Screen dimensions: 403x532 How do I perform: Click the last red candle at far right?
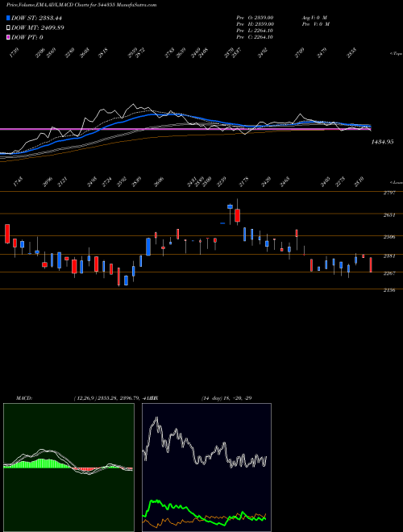[371, 264]
